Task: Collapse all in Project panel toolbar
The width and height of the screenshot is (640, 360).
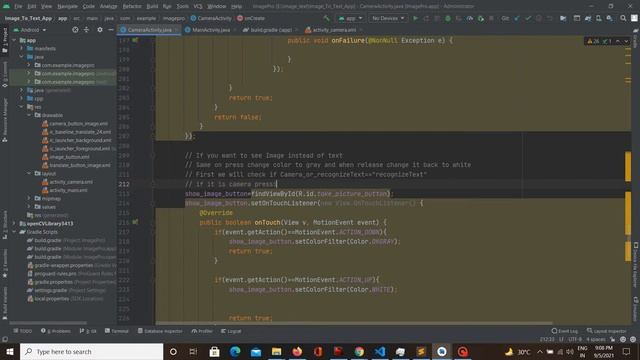Action: click(87, 30)
